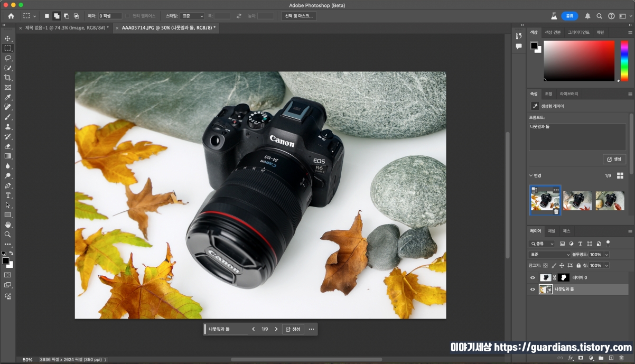Open the layer filter 종류 dropdown
Viewport: 635px width, 364px height.
click(542, 244)
